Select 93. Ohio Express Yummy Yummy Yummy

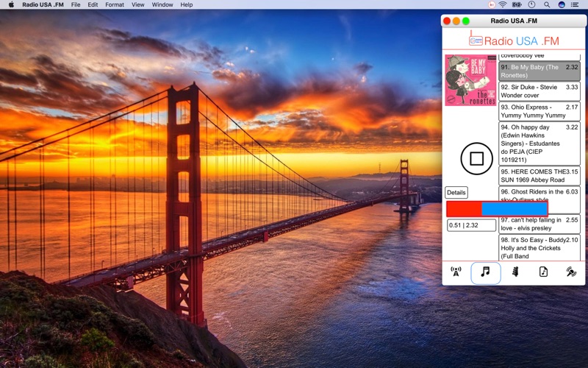539,111
